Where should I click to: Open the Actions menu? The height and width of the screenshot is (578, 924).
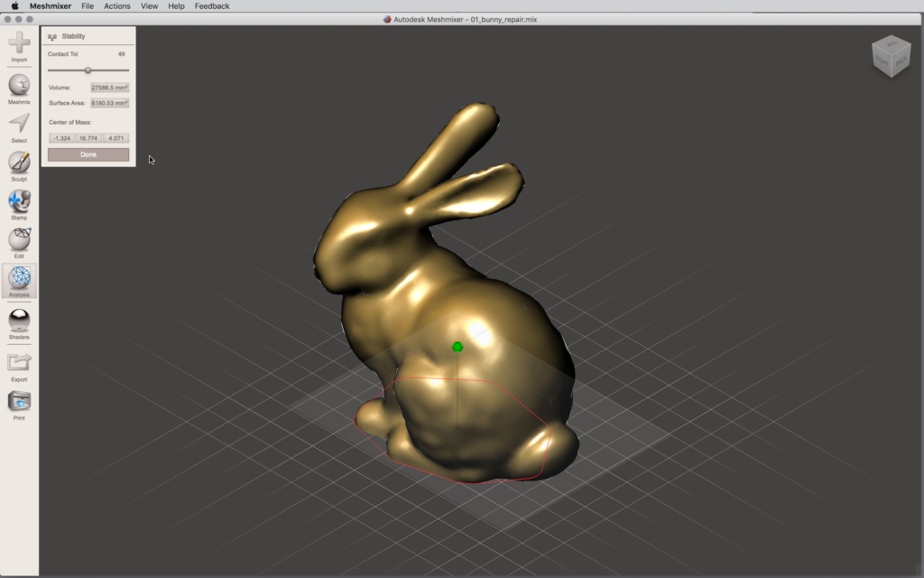117,6
